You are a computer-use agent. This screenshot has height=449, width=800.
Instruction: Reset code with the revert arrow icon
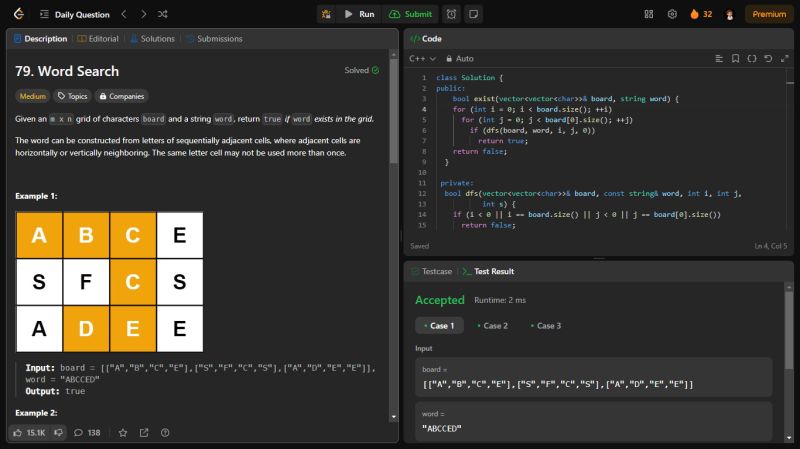coord(768,59)
